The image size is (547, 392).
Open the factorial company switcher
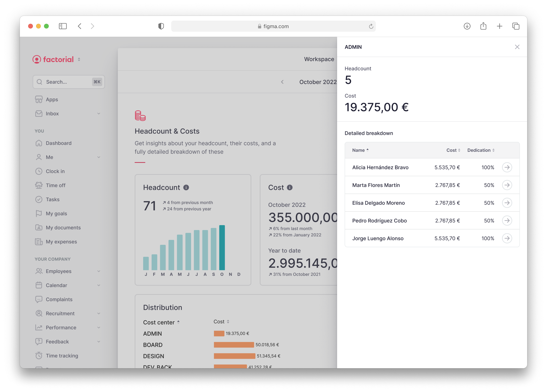click(79, 59)
